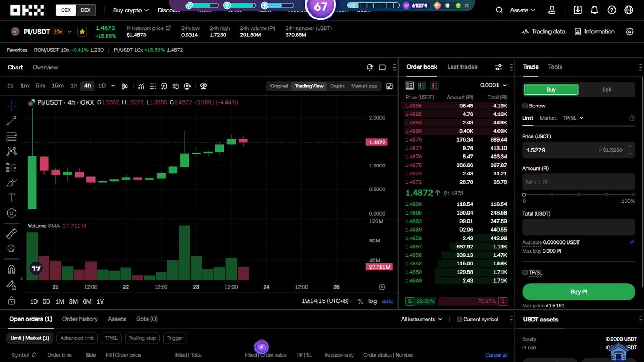This screenshot has height=362, width=644.
Task: Toggle the log scale on chart
Action: [372, 301]
